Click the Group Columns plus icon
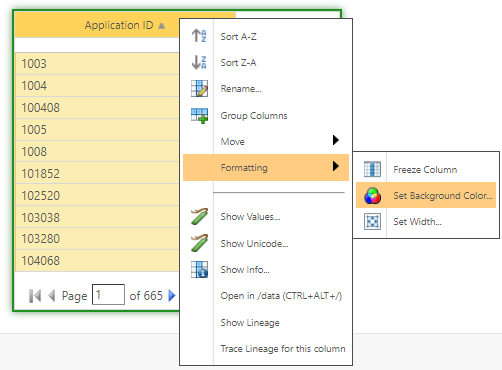 click(x=199, y=116)
